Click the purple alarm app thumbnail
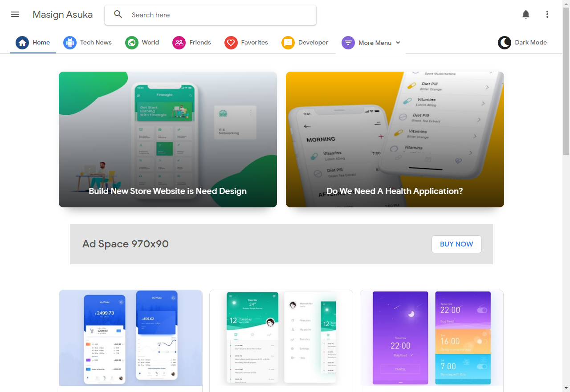This screenshot has height=392, width=570. 432,338
